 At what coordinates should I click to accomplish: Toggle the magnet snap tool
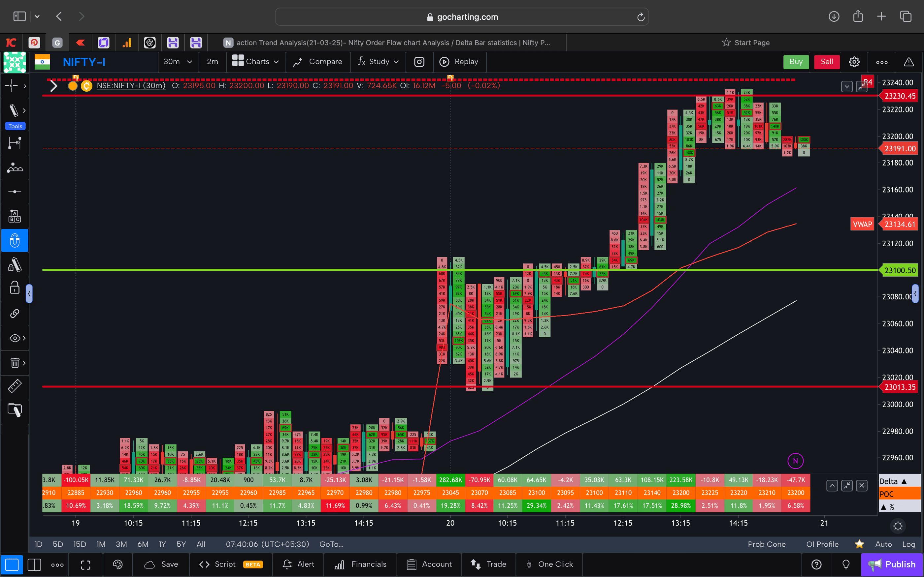pos(15,240)
